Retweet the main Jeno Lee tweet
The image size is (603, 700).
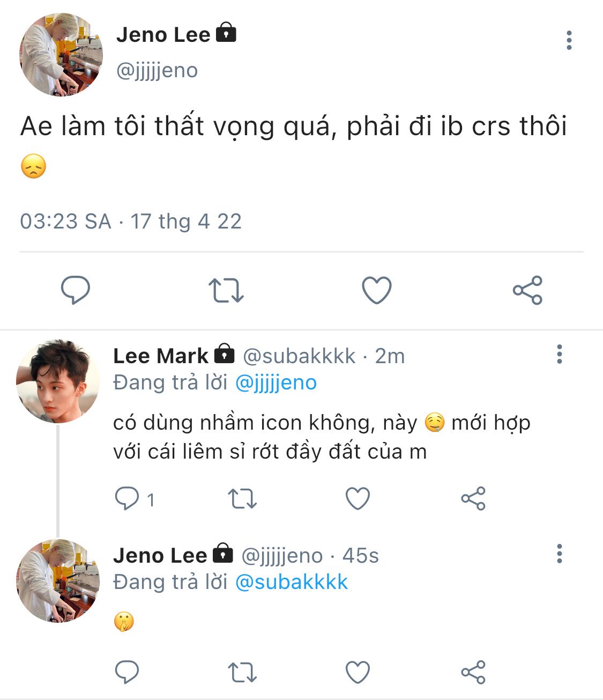[x=226, y=290]
